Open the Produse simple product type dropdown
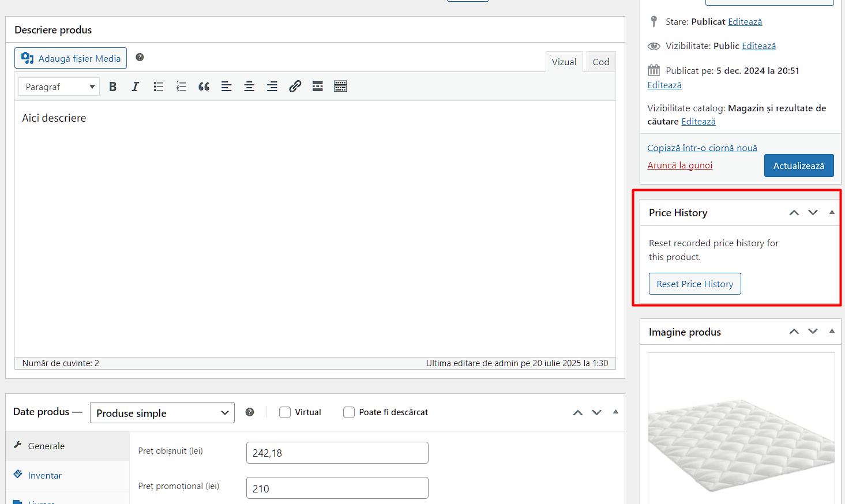Viewport: 845px width, 504px height. pos(162,413)
